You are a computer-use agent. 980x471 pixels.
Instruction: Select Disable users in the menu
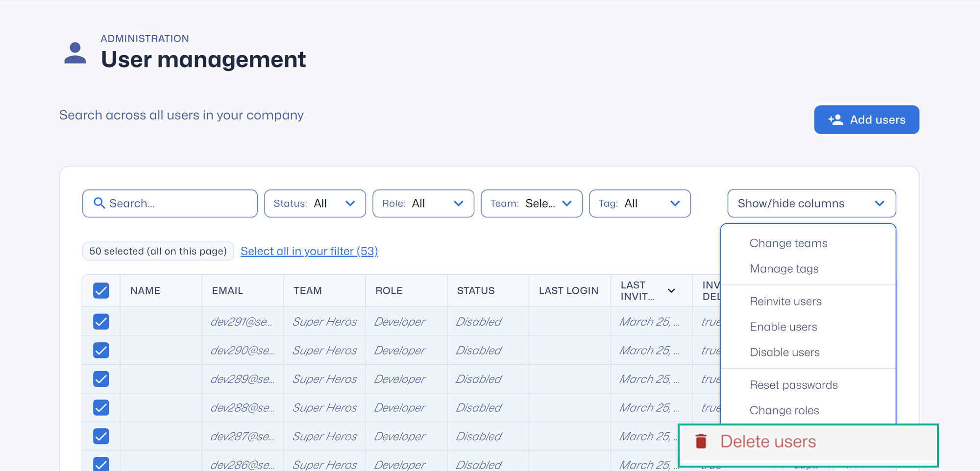[x=784, y=353]
